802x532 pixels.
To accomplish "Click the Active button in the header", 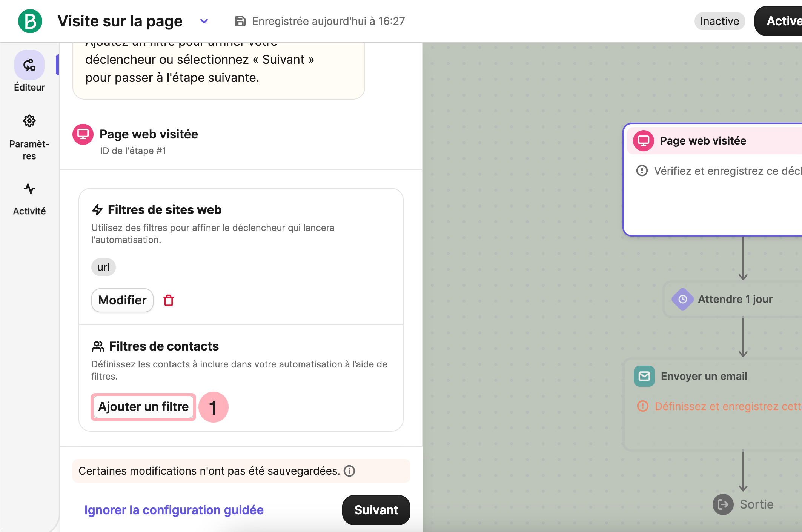I will [779, 21].
